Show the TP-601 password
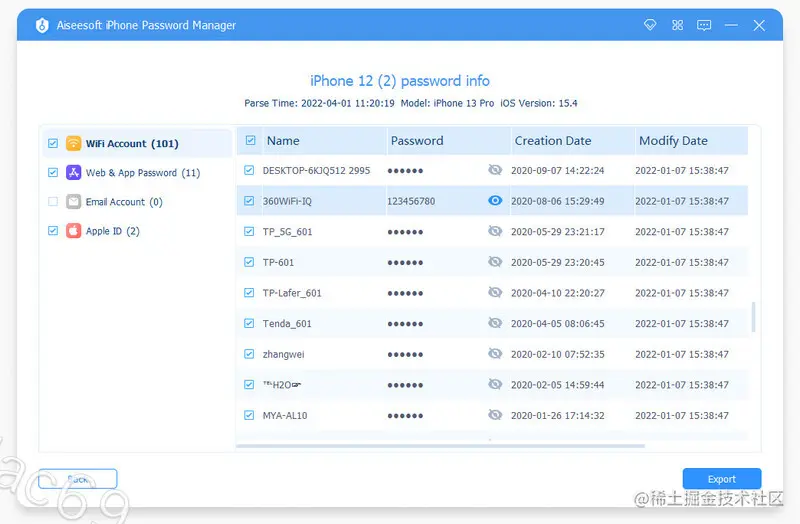Screen dimensions: 800x524 pos(495,262)
